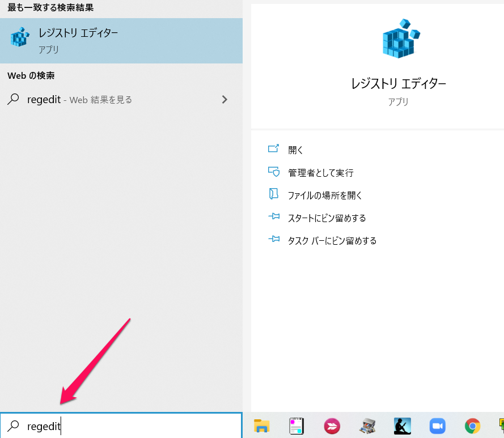Select the regedit Web 結果を見る search suggestion
The image size is (504, 438).
tap(121, 100)
